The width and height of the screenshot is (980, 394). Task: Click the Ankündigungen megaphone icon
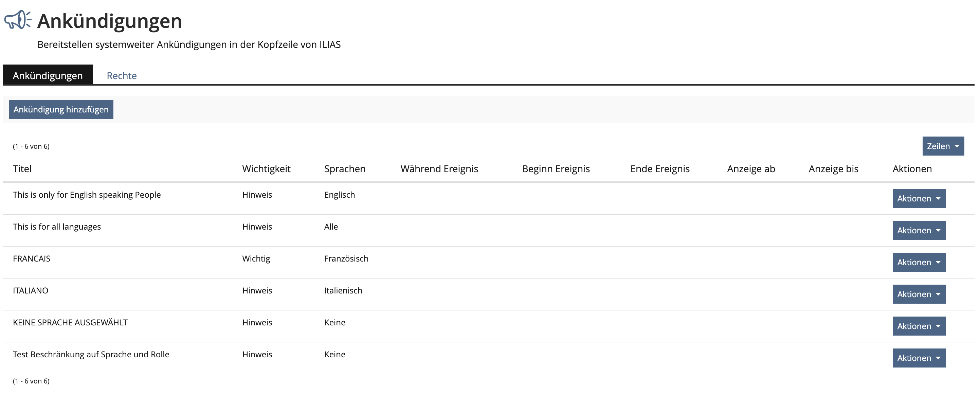18,20
